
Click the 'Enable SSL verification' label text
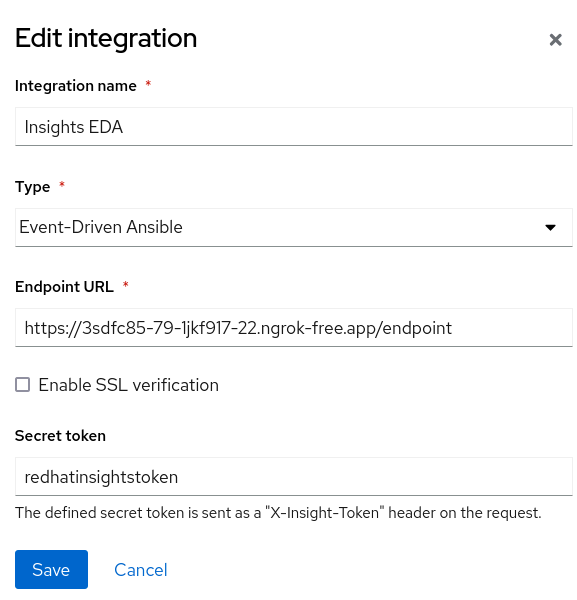(129, 385)
